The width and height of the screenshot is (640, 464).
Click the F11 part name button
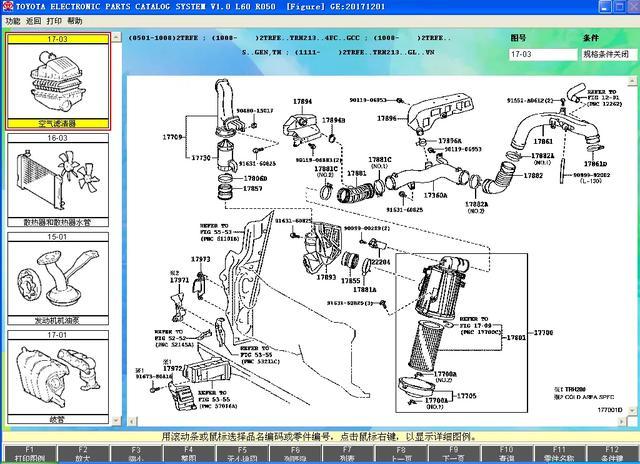click(559, 454)
